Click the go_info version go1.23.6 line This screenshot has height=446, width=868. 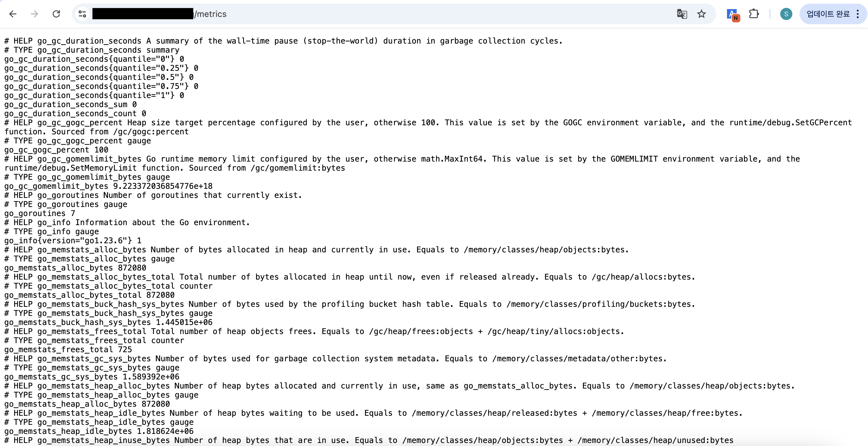(73, 241)
